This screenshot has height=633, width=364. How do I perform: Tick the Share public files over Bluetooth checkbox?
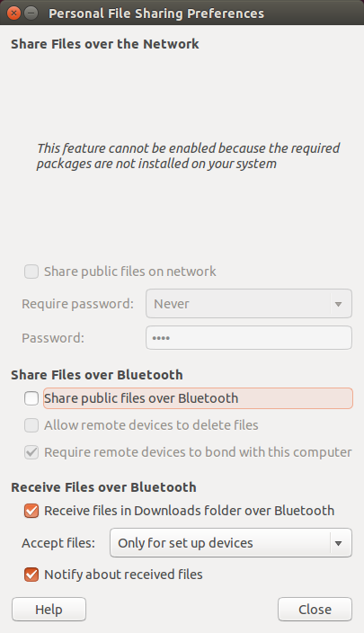(x=31, y=398)
